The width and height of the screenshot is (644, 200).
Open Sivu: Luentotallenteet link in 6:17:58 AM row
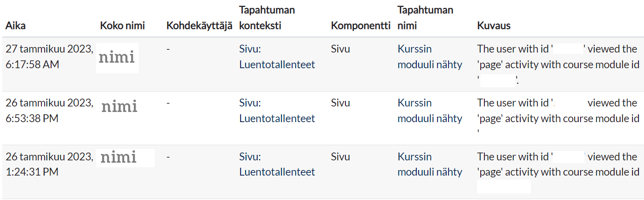pos(277,57)
